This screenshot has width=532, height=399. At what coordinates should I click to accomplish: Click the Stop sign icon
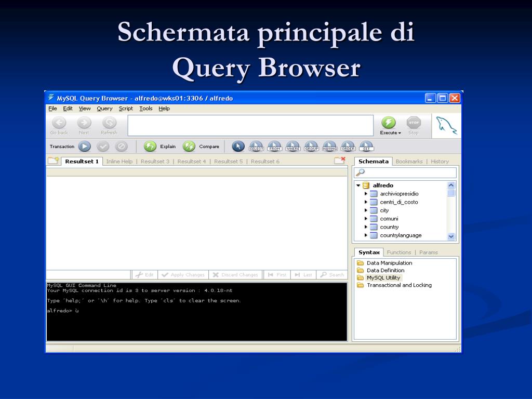click(414, 123)
